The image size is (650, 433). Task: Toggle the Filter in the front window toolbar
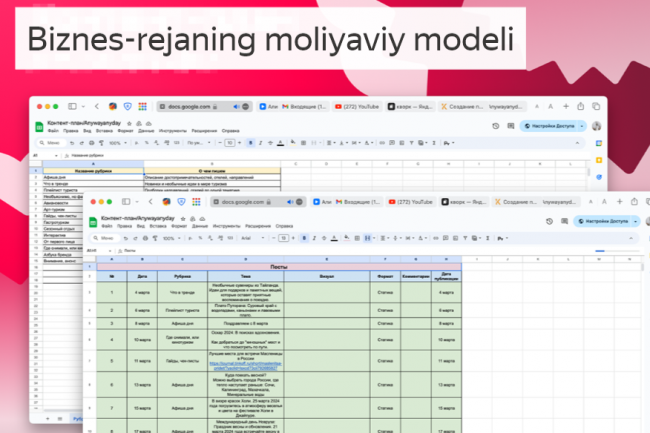tap(465, 238)
